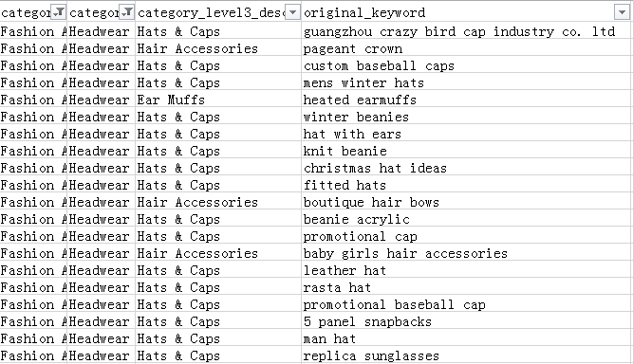Screen dimensions: 633x364
Task: Open active filter on second category column
Action: 127,12
